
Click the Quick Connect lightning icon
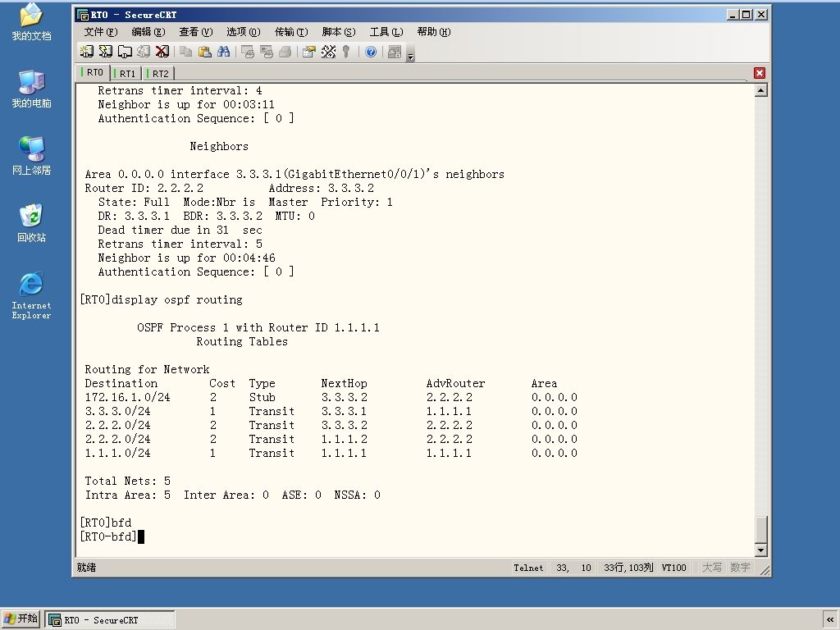point(106,52)
